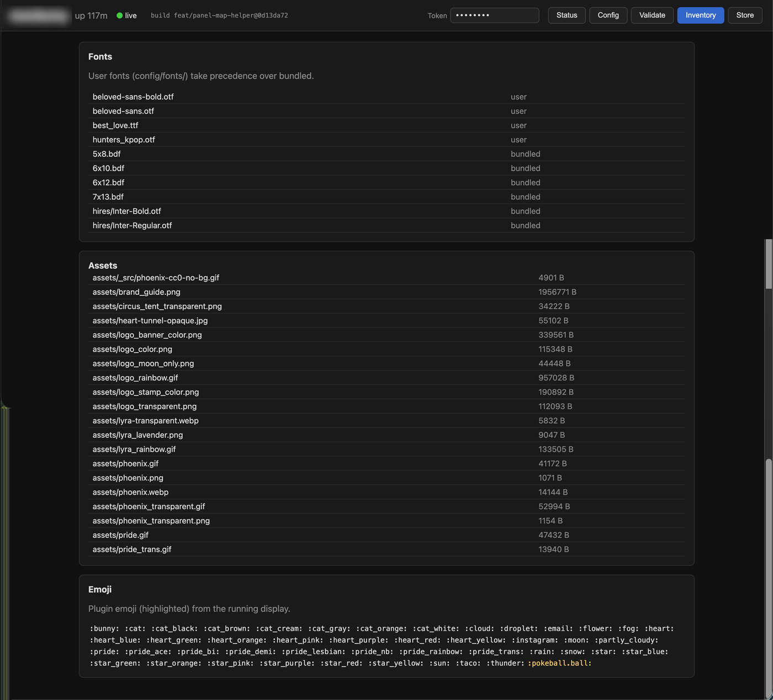773x700 pixels.
Task: Click the :taco: emoji code
Action: click(x=469, y=664)
